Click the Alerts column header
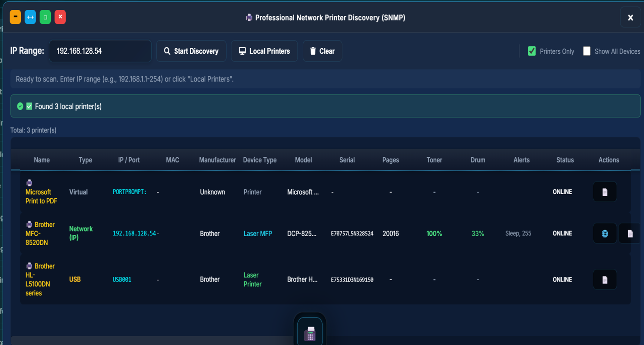 (522, 160)
